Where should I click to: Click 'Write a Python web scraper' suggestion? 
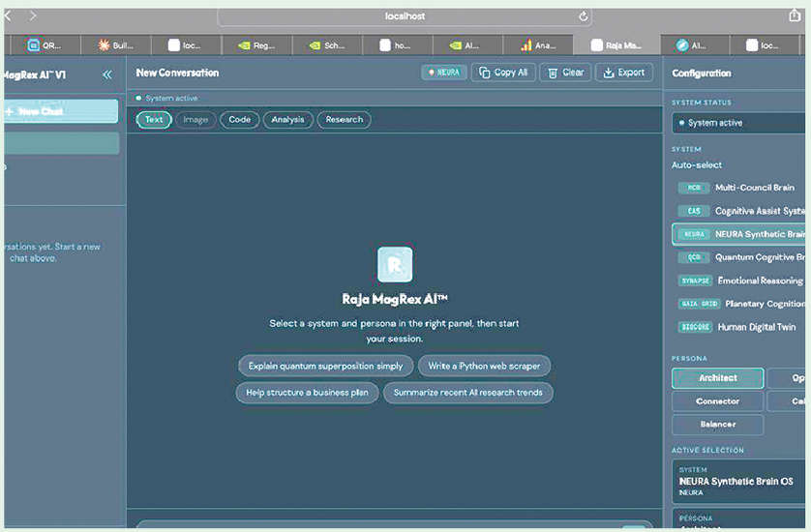484,366
